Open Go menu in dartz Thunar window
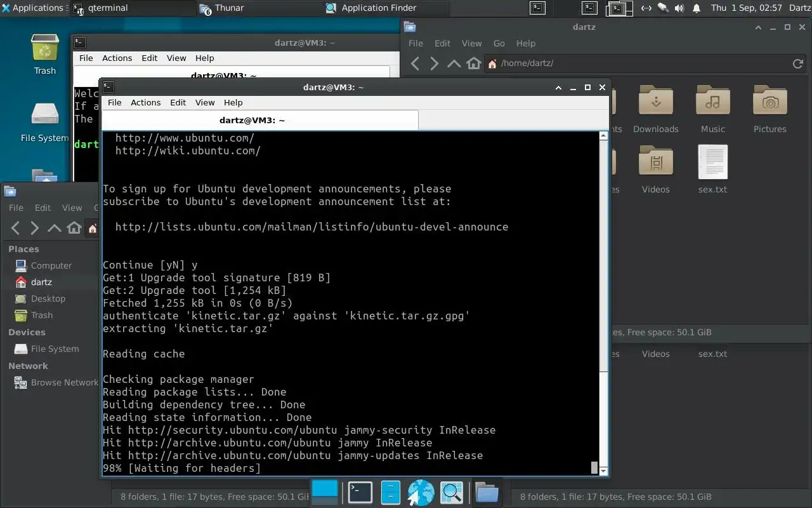812x508 pixels. pos(499,43)
